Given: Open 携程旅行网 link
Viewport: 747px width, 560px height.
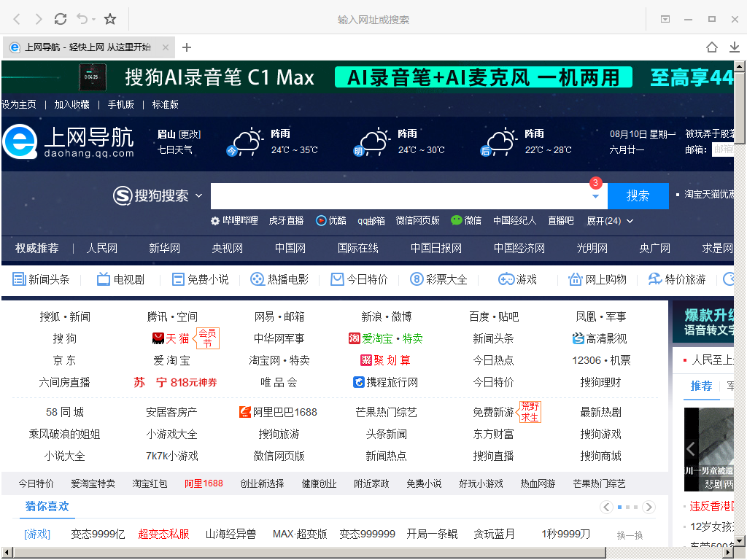Looking at the screenshot, I should [x=385, y=382].
